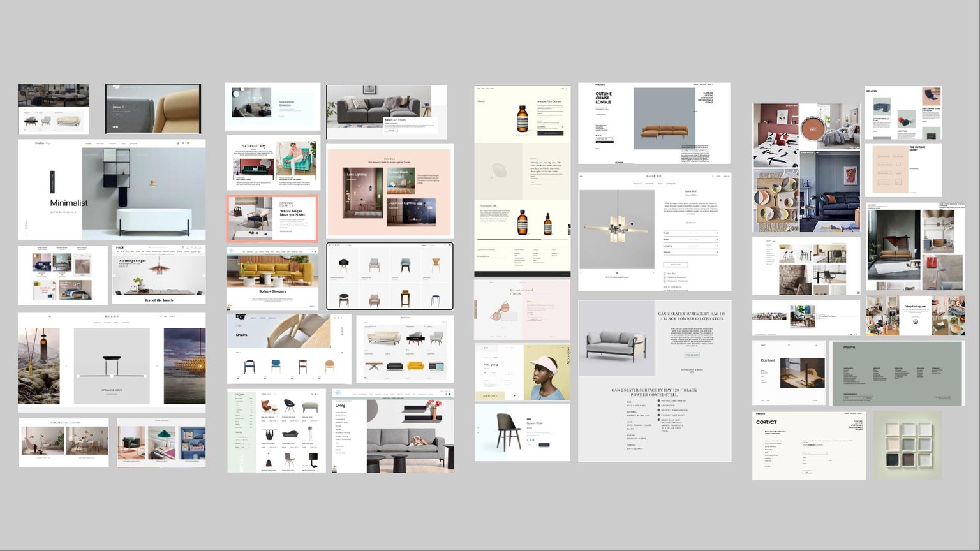The width and height of the screenshot is (980, 551).
Task: Open the cream Muuto CONTACT form page
Action: point(809,445)
